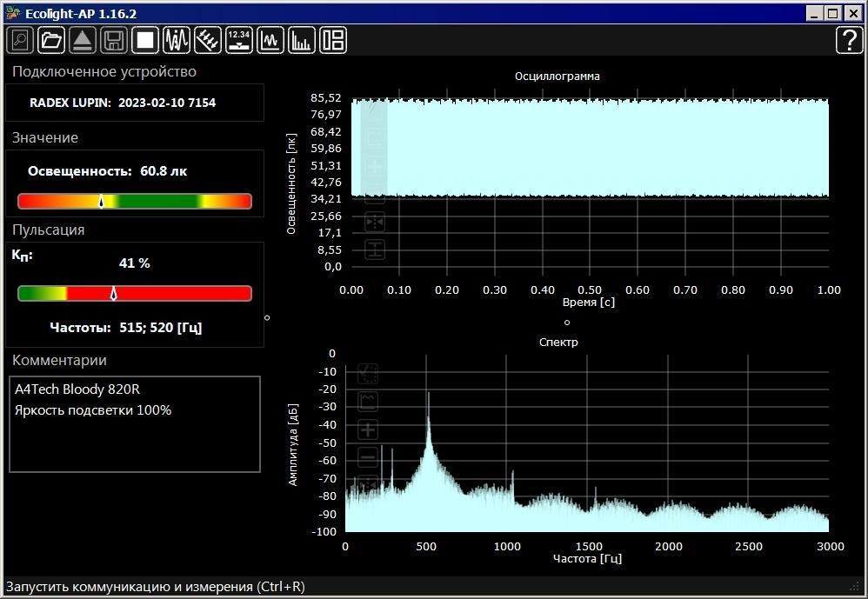Image resolution: width=868 pixels, height=599 pixels.
Task: Click the splitter handle beside the left panel
Action: pos(267,317)
